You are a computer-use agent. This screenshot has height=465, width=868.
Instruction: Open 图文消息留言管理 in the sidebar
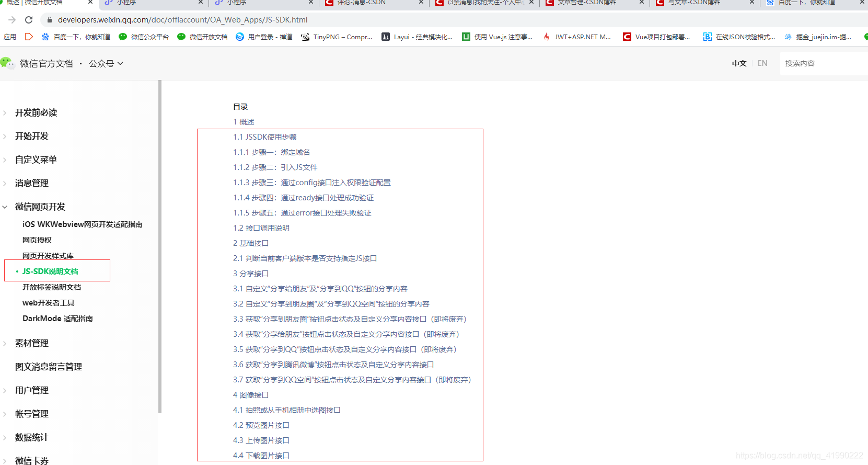click(49, 367)
